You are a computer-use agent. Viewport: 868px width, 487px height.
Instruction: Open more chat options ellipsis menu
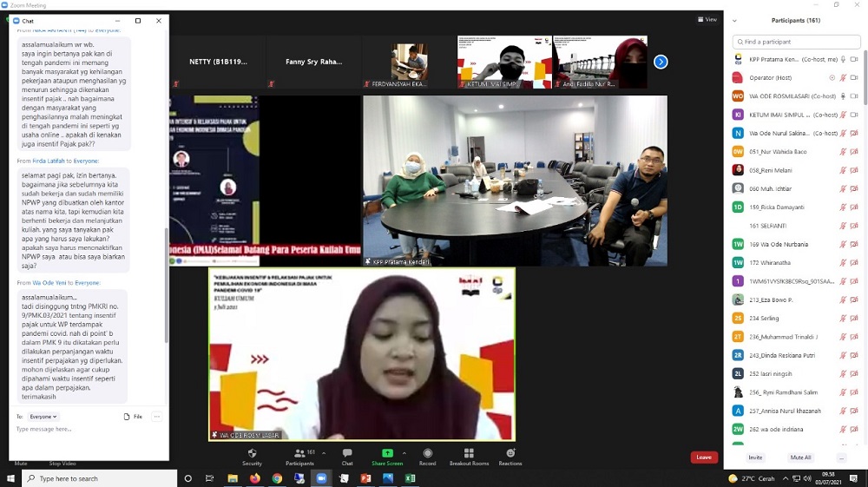click(157, 417)
